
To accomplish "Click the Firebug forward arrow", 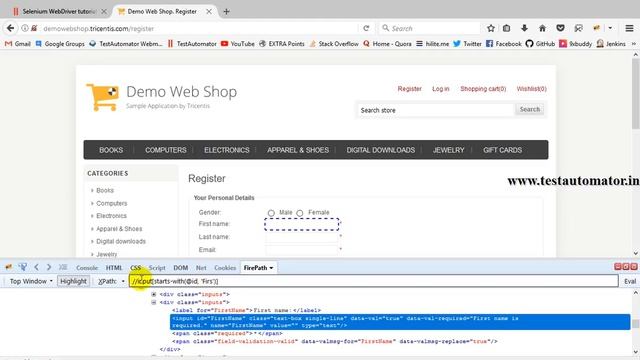I will pos(49,267).
